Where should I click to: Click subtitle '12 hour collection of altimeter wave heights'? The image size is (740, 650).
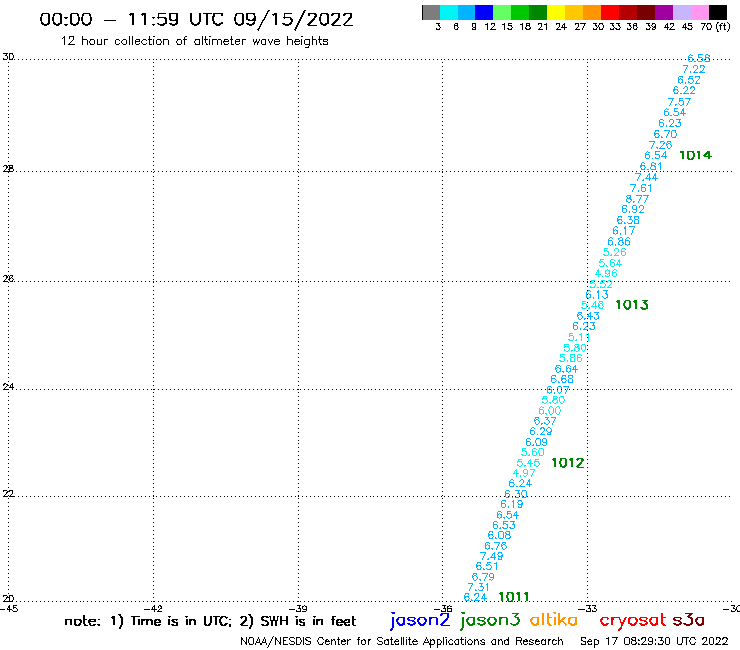point(194,41)
